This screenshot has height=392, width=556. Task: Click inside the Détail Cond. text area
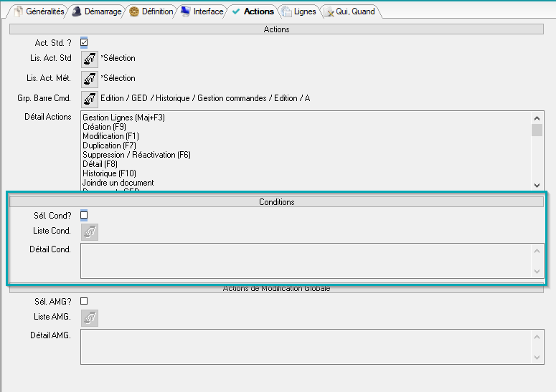306,261
